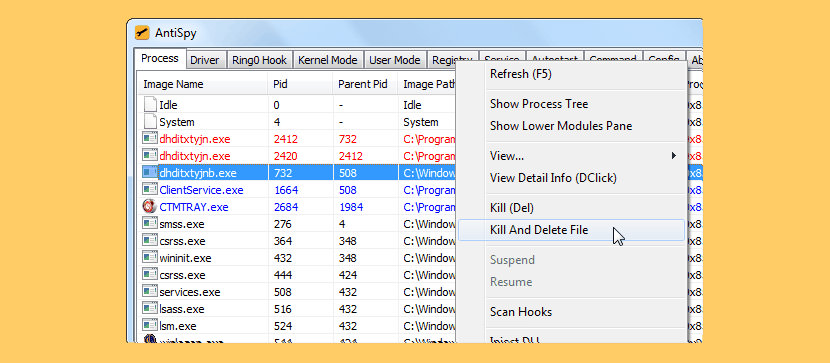Image resolution: width=830 pixels, height=363 pixels.
Task: Expand the View... submenu arrow
Action: click(673, 156)
